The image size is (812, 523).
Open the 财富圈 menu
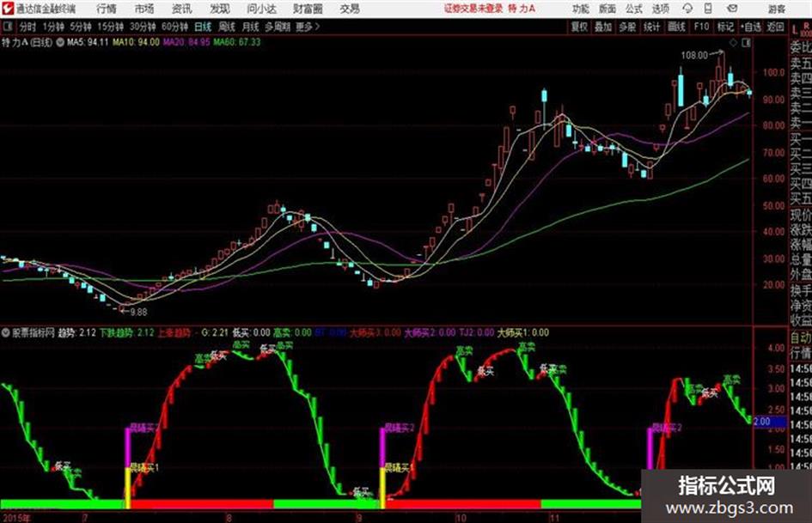tap(308, 9)
